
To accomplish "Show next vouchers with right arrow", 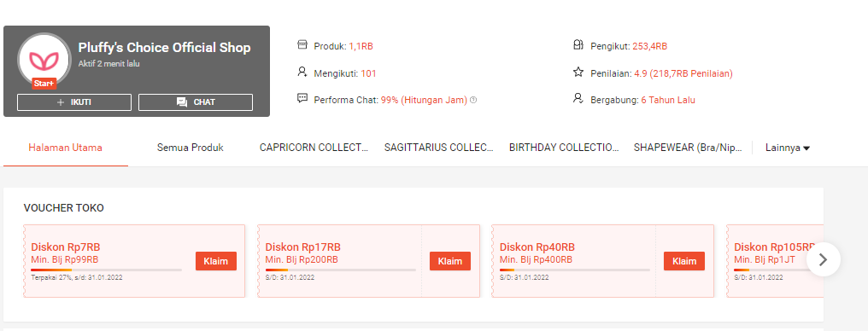I will pyautogui.click(x=824, y=259).
